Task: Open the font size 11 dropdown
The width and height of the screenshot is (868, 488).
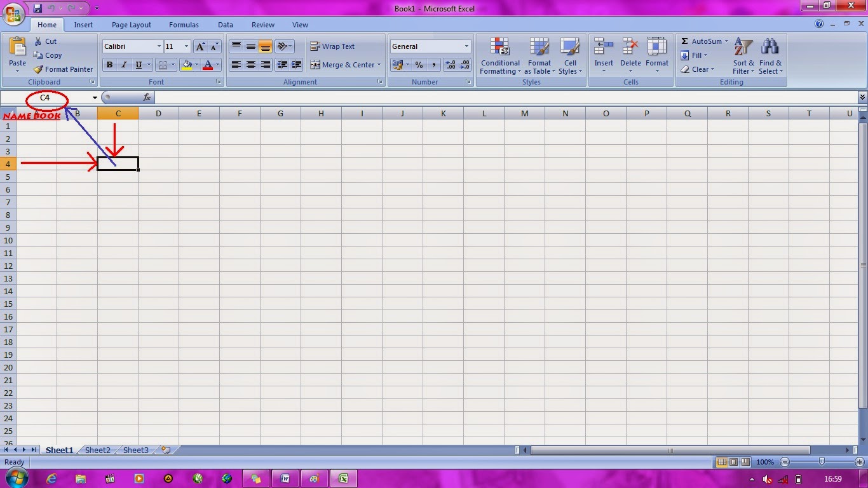Action: [x=186, y=46]
